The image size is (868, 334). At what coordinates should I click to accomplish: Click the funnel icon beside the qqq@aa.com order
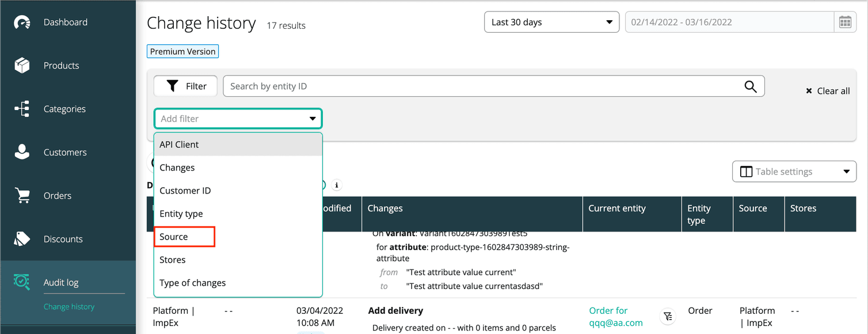[668, 316]
